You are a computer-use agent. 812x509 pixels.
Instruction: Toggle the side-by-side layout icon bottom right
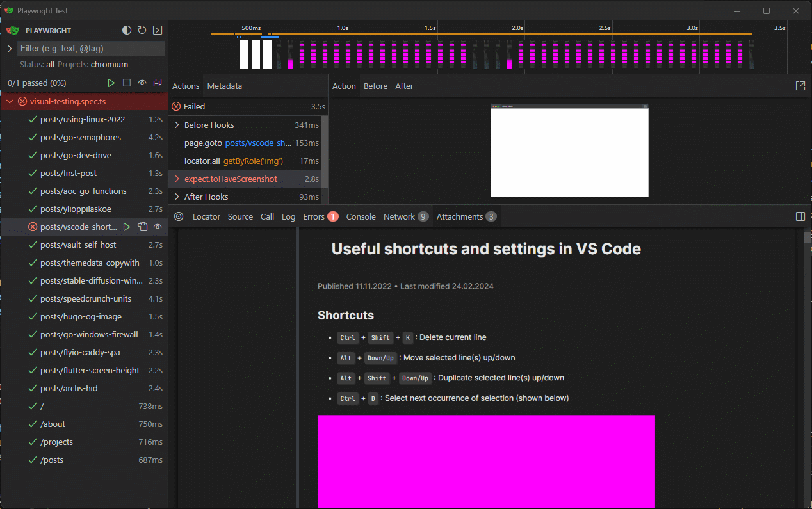point(800,216)
